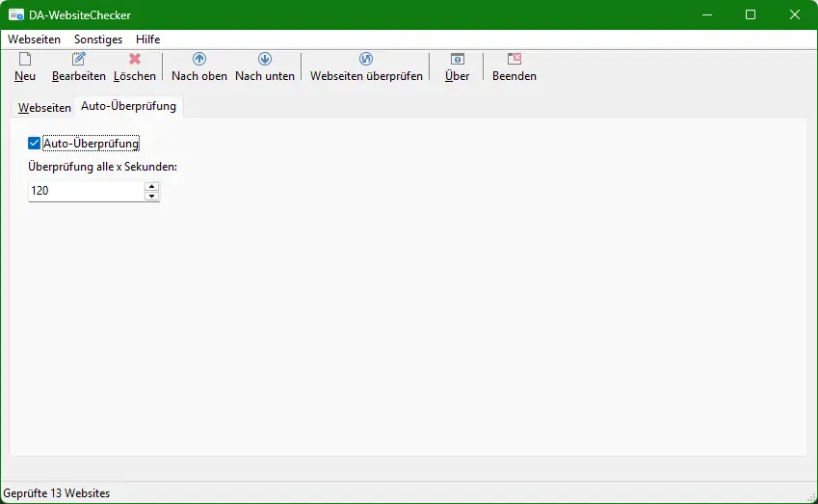This screenshot has height=504, width=818.
Task: Click the Bearbeiten pencil icon
Action: click(79, 60)
